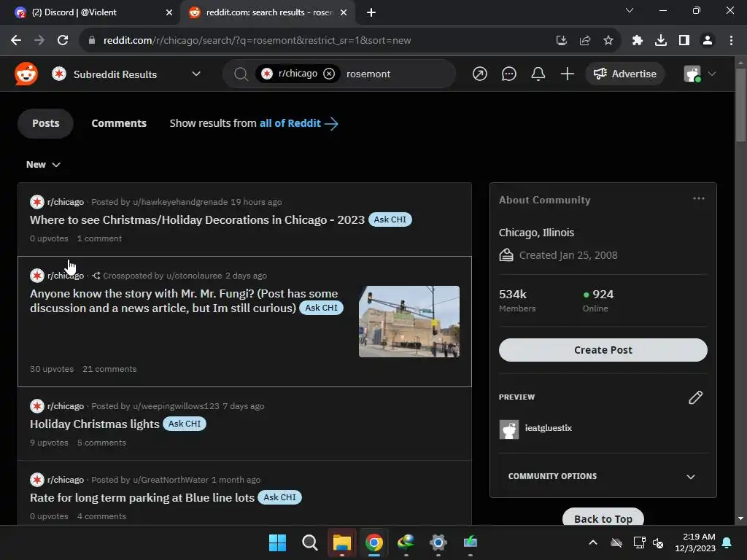Image resolution: width=747 pixels, height=560 pixels.
Task: Open Blue line lots parking post
Action: pyautogui.click(x=142, y=497)
